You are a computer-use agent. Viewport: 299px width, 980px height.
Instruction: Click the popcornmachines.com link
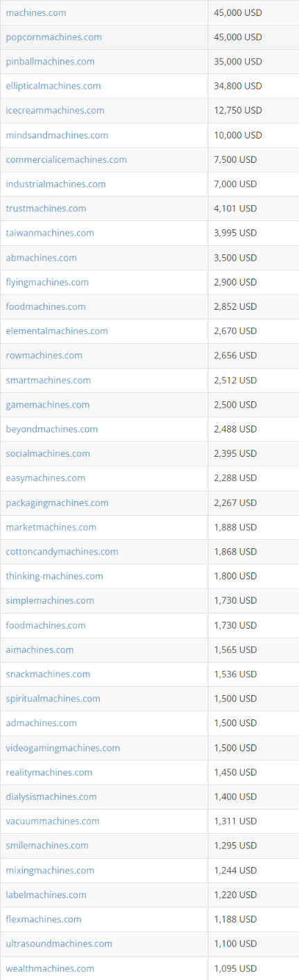click(x=53, y=37)
